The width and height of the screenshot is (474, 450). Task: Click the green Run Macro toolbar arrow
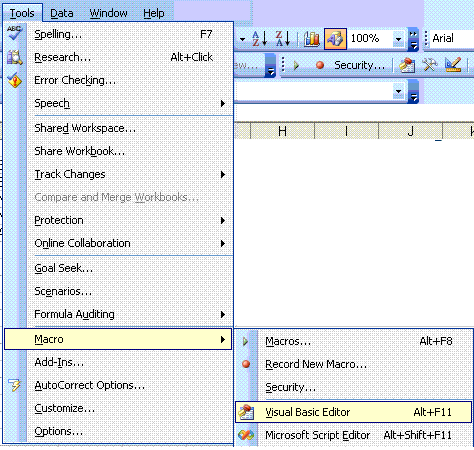(x=296, y=65)
